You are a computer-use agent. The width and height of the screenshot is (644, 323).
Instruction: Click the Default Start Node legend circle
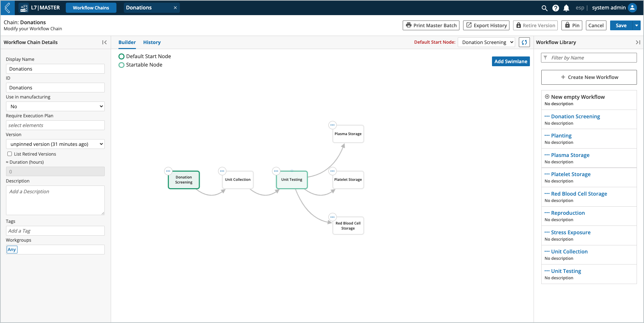(121, 56)
